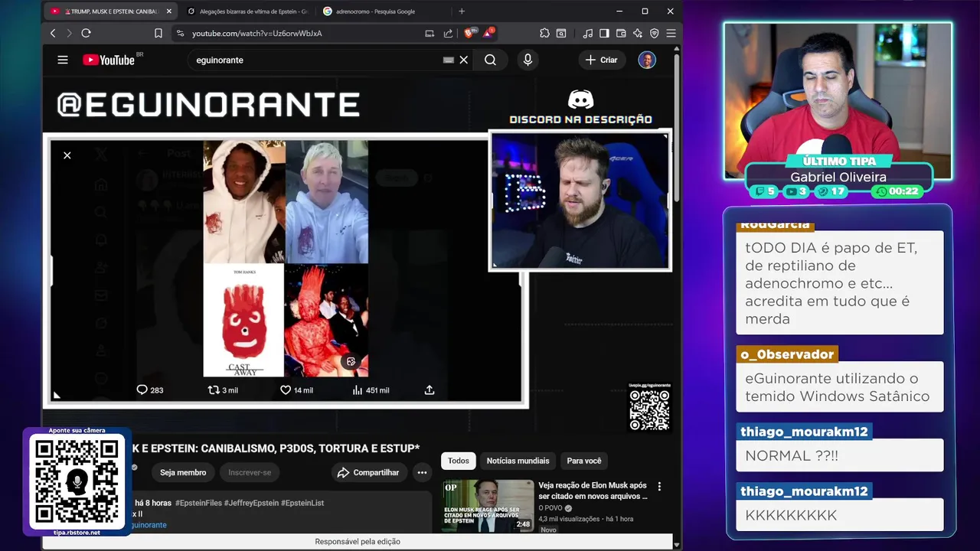The height and width of the screenshot is (551, 980).
Task: Close the enlarged tweet image with the X
Action: tap(67, 155)
